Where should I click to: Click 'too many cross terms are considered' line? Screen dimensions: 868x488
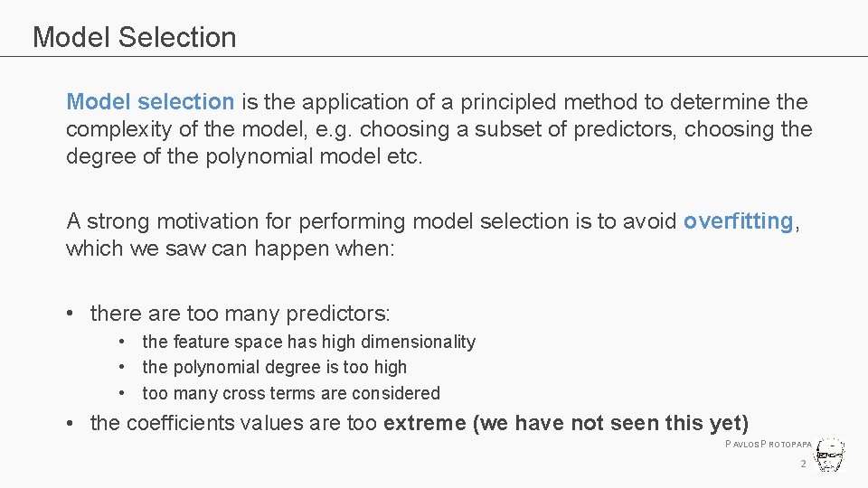291,393
